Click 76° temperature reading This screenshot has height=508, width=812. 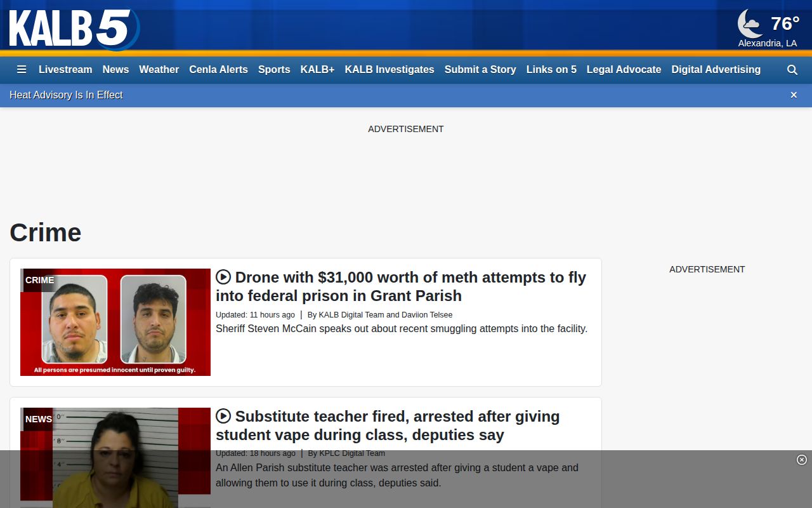point(785,23)
